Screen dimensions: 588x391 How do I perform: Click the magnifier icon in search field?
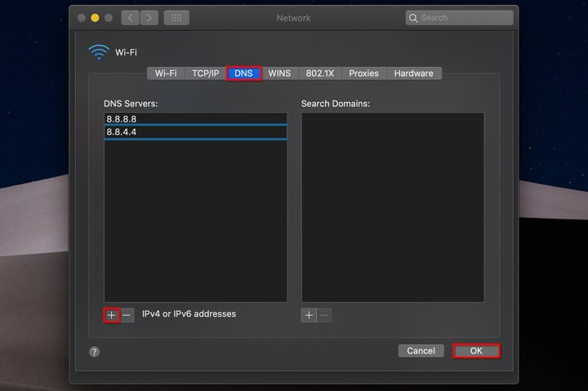coord(413,18)
